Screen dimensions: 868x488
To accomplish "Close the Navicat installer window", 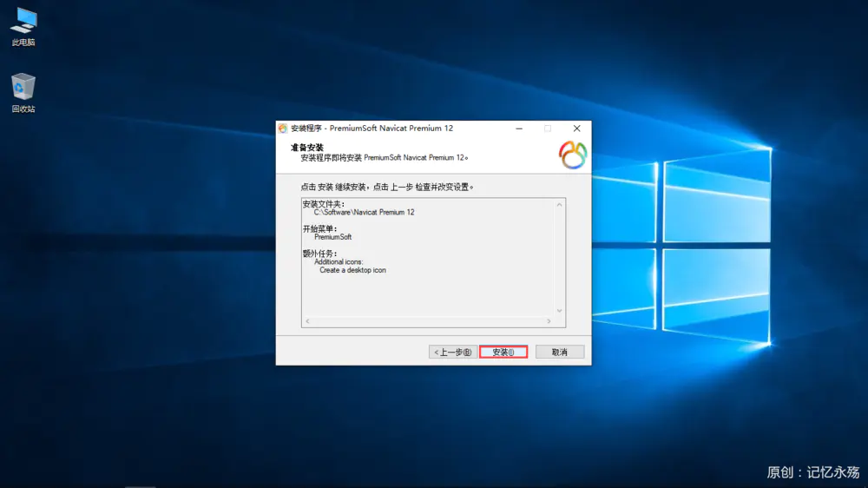I will (577, 129).
